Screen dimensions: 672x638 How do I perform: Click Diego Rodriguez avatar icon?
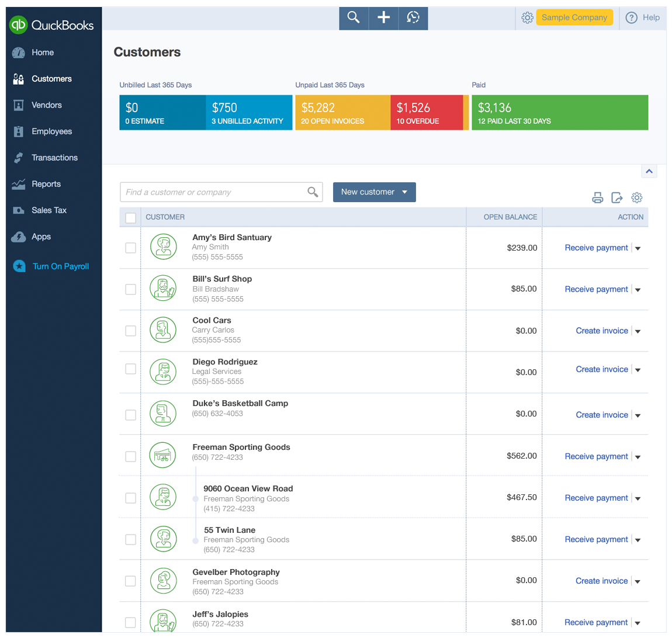(x=163, y=372)
